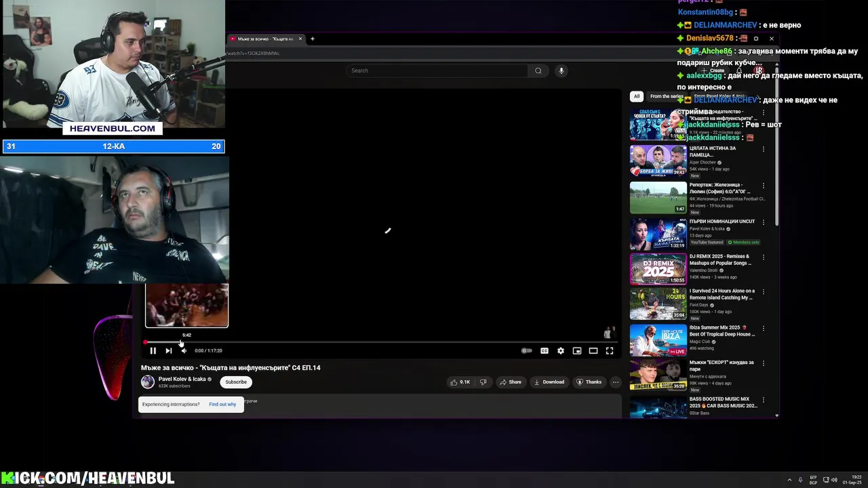
Task: Open options menu for DJ REMIX 2025
Action: (x=763, y=258)
